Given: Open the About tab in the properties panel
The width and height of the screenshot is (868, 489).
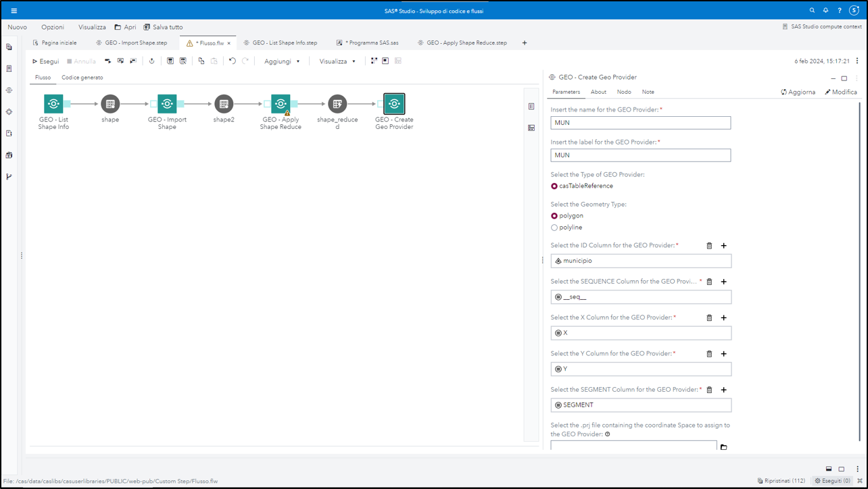Looking at the screenshot, I should [598, 92].
